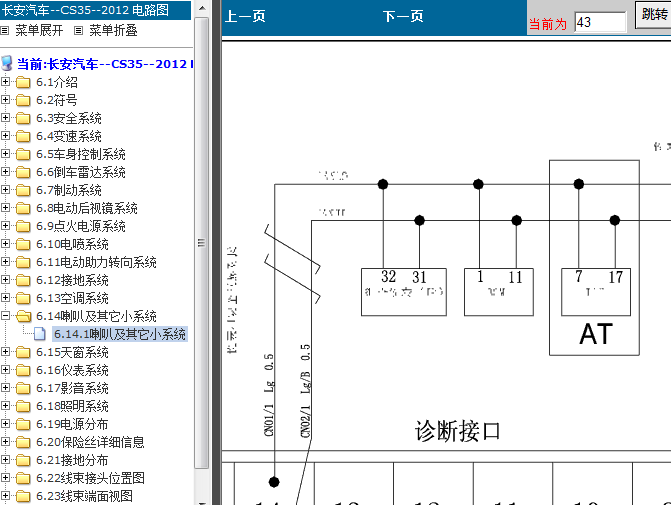The width and height of the screenshot is (671, 505).
Task: Select the 6.20保险丝详细信息 tree label
Action: pyautogui.click(x=90, y=442)
